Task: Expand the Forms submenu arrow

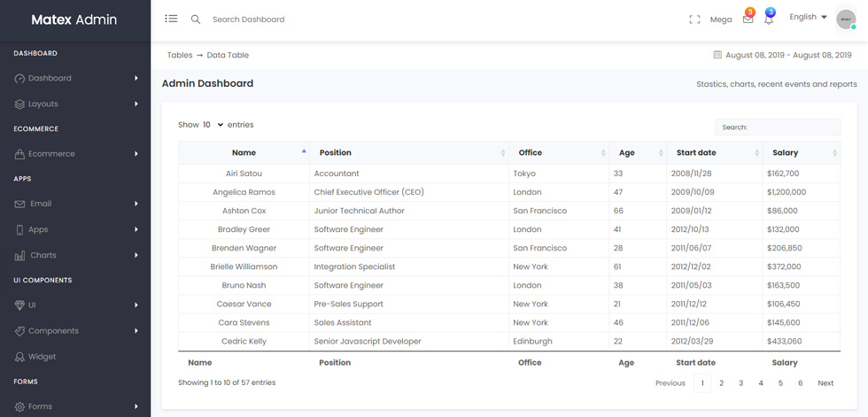Action: (x=136, y=406)
